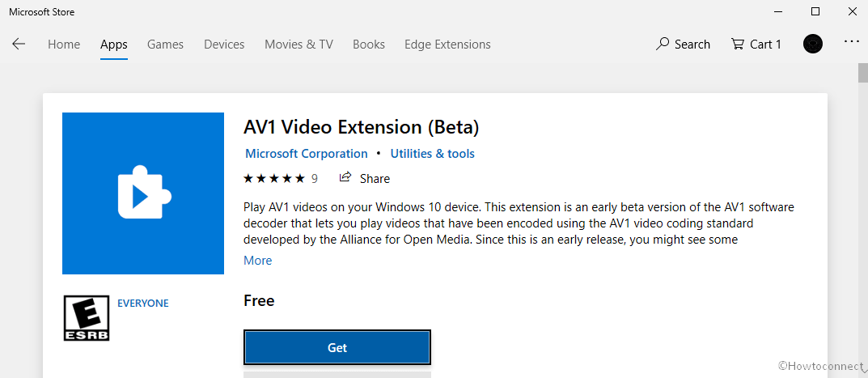The width and height of the screenshot is (868, 378).
Task: Go to the Home tab
Action: 64,45
